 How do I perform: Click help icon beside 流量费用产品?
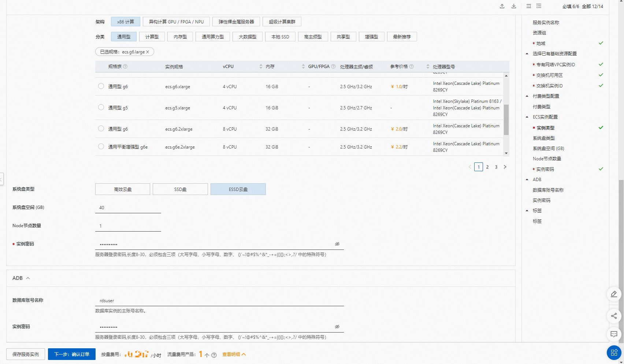(x=214, y=355)
